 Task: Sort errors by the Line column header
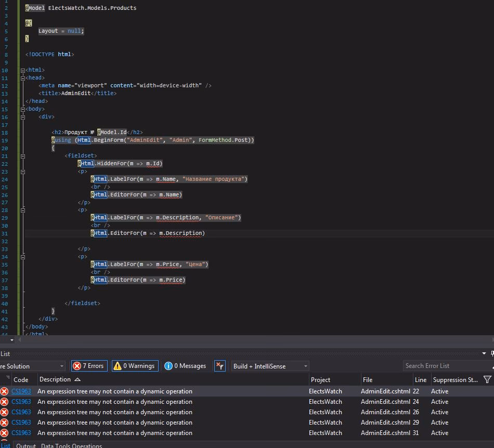[421, 380]
